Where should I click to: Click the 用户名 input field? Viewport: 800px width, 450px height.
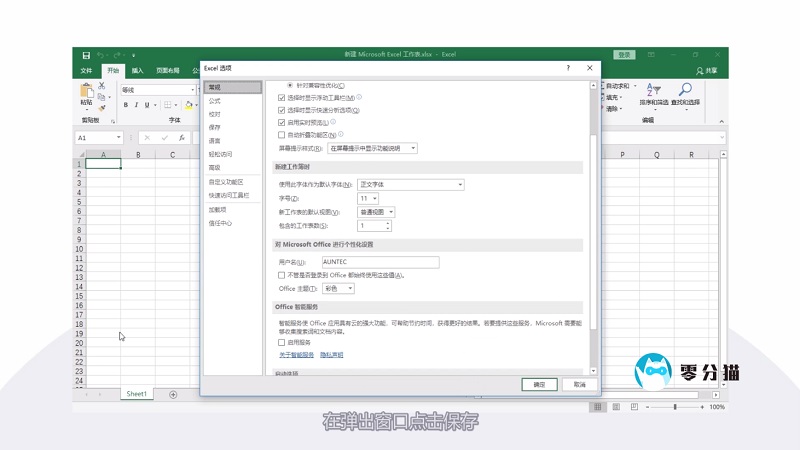coord(380,262)
